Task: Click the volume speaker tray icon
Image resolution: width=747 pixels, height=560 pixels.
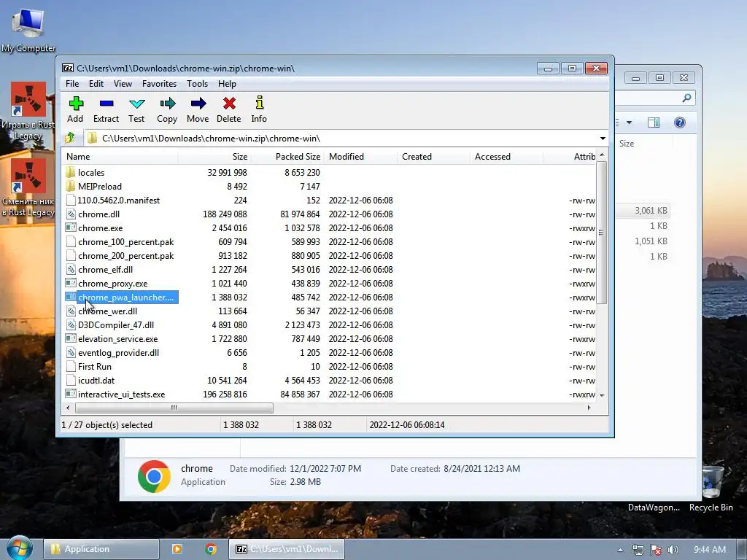Action: (673, 550)
